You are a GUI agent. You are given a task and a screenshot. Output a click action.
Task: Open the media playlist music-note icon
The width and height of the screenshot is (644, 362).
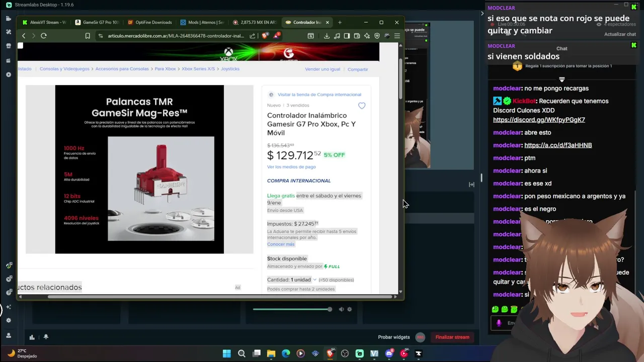coord(337,36)
